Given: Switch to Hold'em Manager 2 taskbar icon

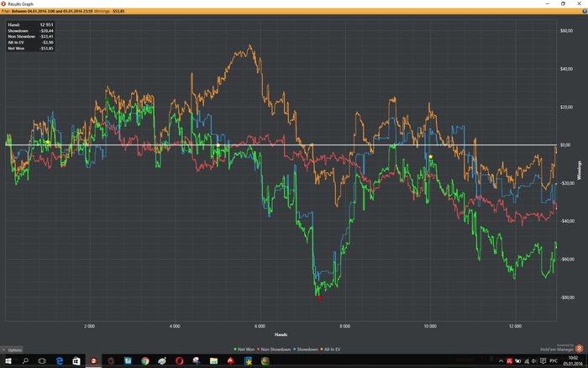Looking at the screenshot, I should [x=94, y=361].
